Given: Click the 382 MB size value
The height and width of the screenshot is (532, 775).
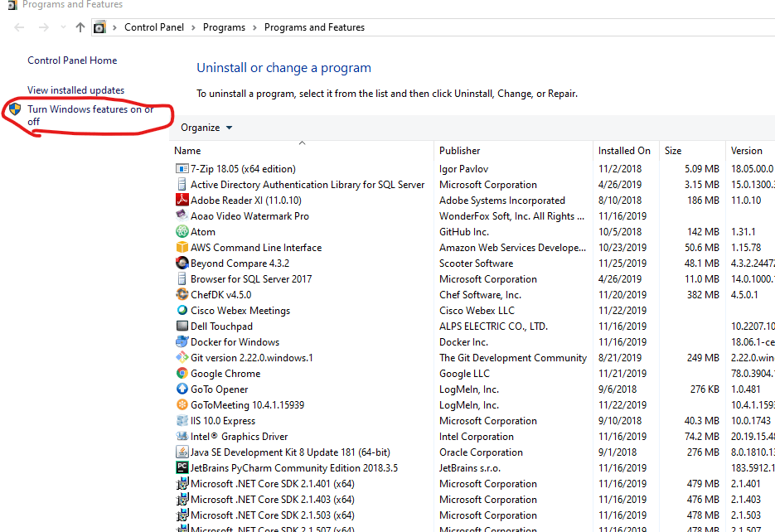Looking at the screenshot, I should click(x=703, y=295).
